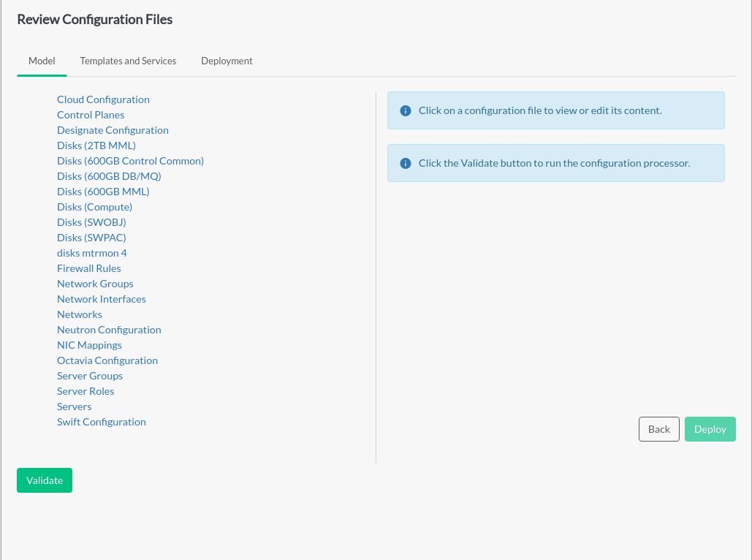Viewport: 752px width, 560px height.
Task: Go to the Deployment tab
Action: point(227,61)
